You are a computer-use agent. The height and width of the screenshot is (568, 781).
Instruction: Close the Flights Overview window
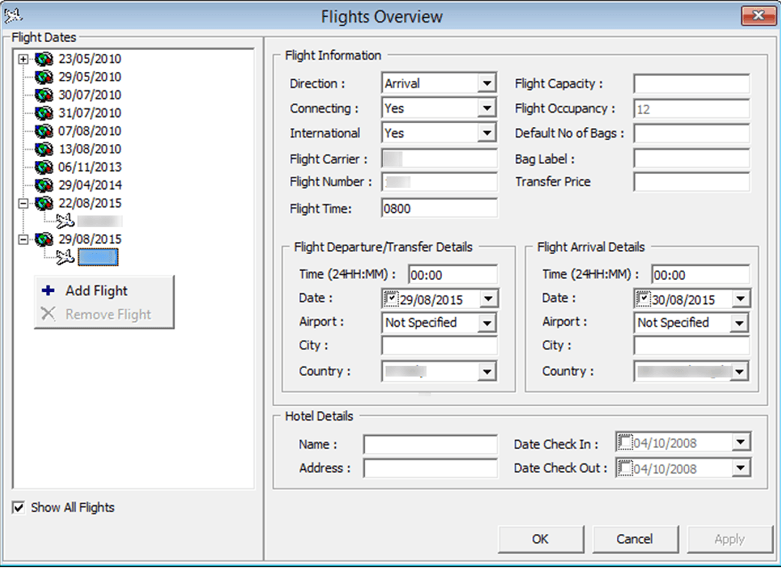758,16
